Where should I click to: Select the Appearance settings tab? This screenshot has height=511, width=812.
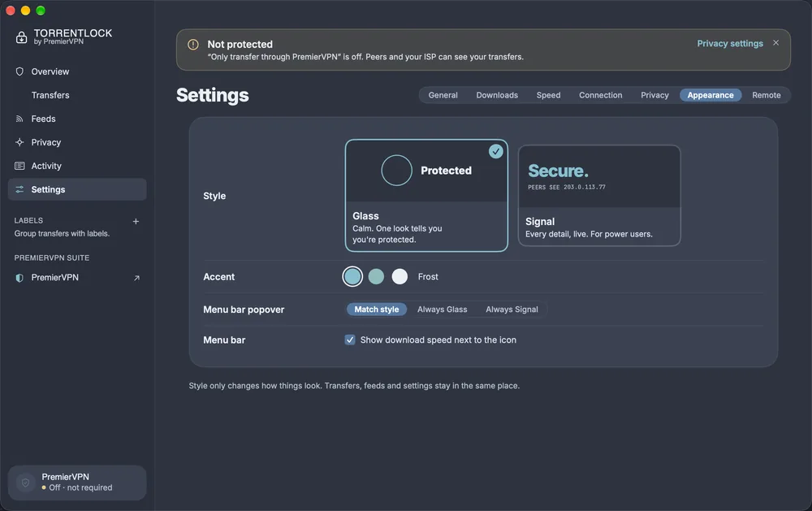[710, 95]
